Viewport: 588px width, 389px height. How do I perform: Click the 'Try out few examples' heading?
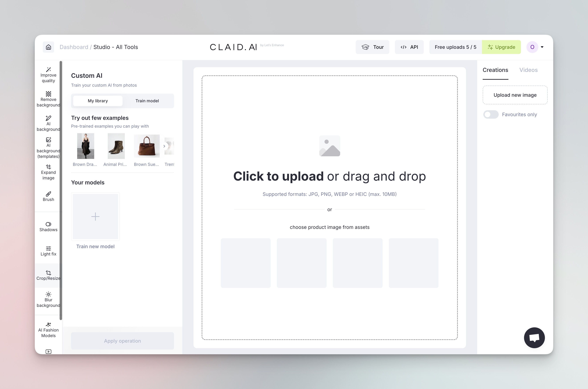tap(100, 118)
